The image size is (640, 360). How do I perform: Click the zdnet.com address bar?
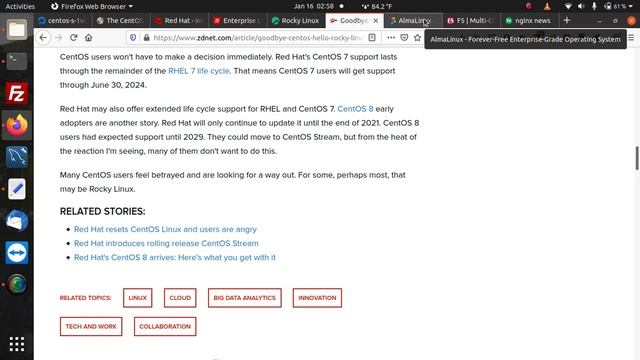[x=257, y=38]
